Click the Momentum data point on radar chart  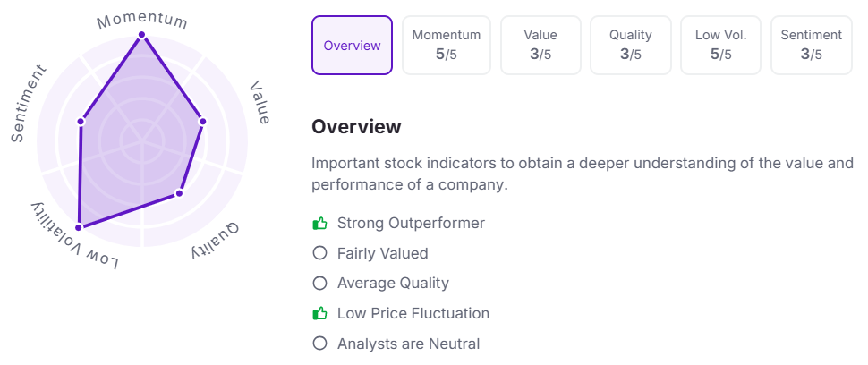[x=141, y=35]
